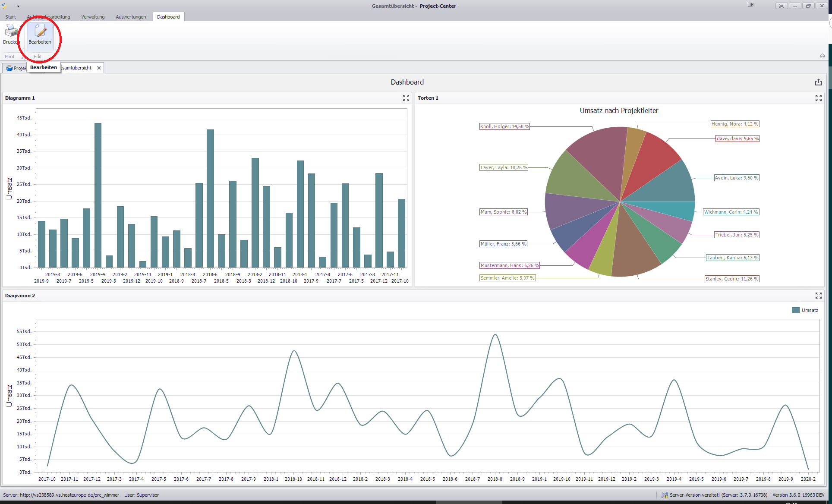This screenshot has height=504, width=832.
Task: Go to the Start ribbon tab
Action: (10, 17)
